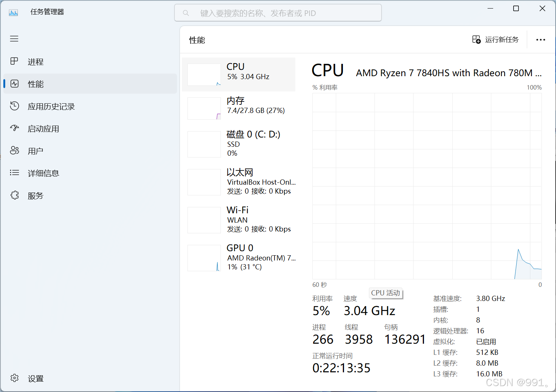
Task: Click base speed value 3.80 GHz
Action: 491,298
